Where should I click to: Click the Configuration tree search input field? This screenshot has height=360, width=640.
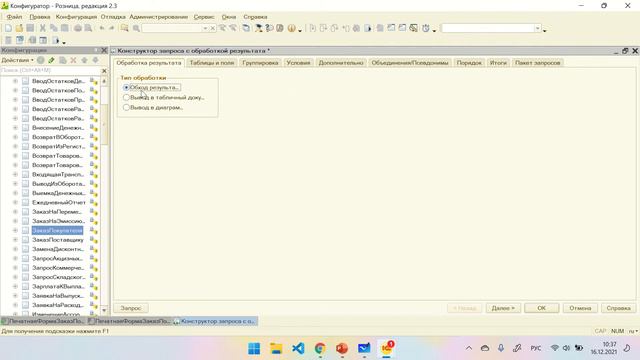[x=50, y=71]
